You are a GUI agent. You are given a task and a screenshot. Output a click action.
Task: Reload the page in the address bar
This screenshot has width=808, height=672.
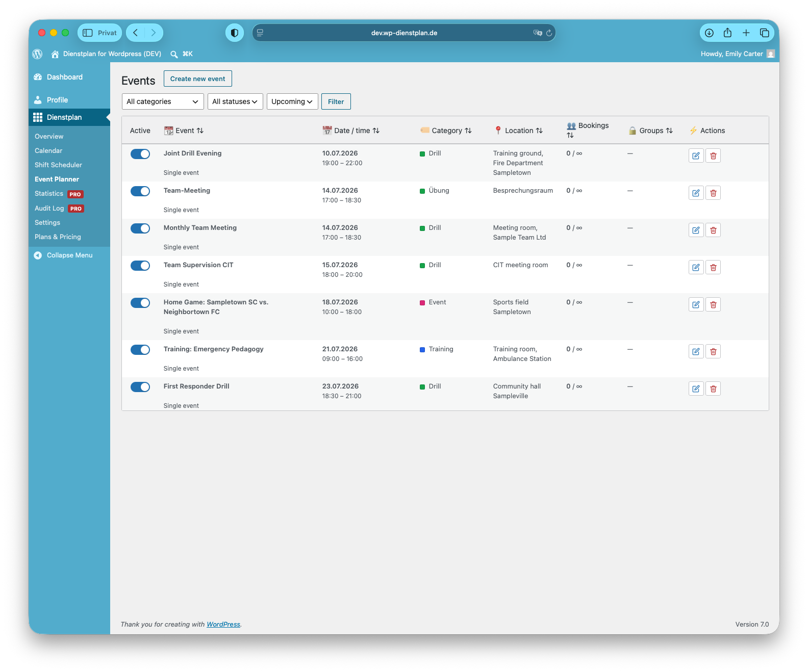549,33
